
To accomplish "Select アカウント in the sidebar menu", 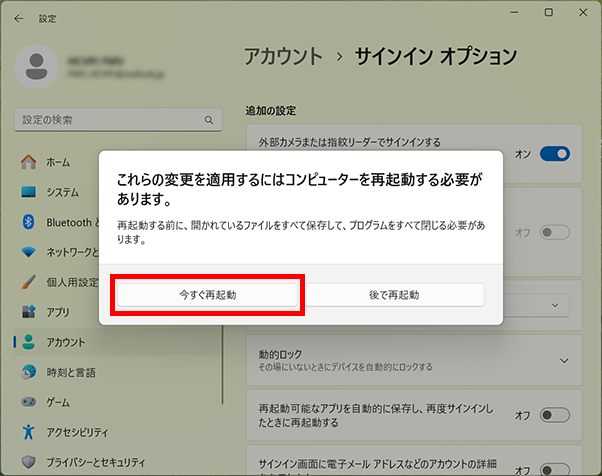I will point(66,342).
